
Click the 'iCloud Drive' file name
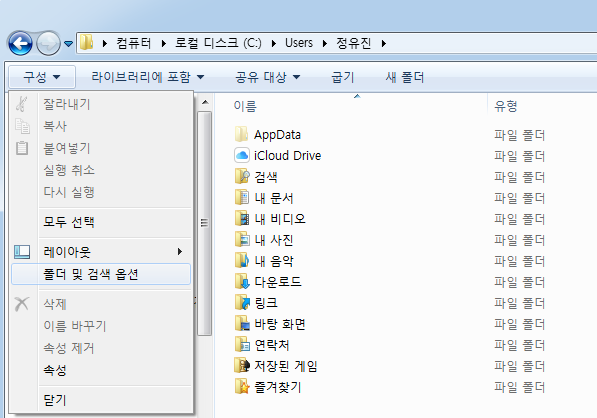pyautogui.click(x=287, y=156)
